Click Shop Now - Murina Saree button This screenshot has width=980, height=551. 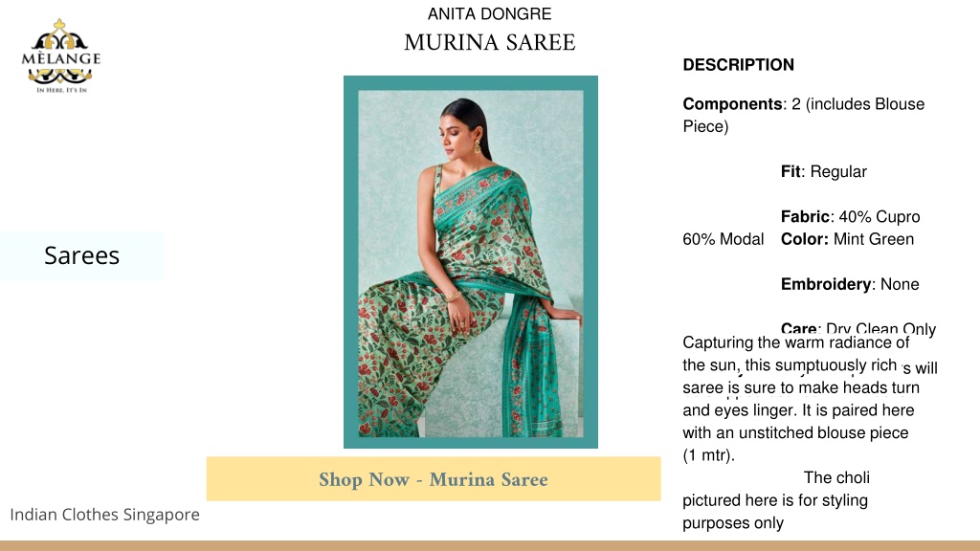pos(434,478)
